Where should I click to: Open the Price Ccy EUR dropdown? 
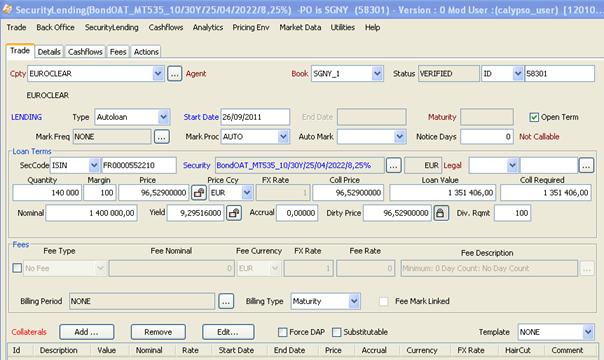(247, 193)
